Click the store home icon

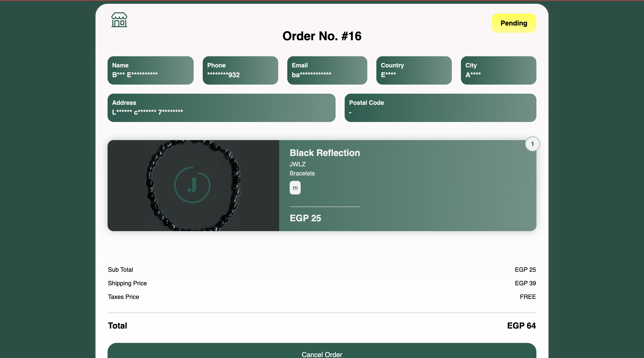(119, 20)
